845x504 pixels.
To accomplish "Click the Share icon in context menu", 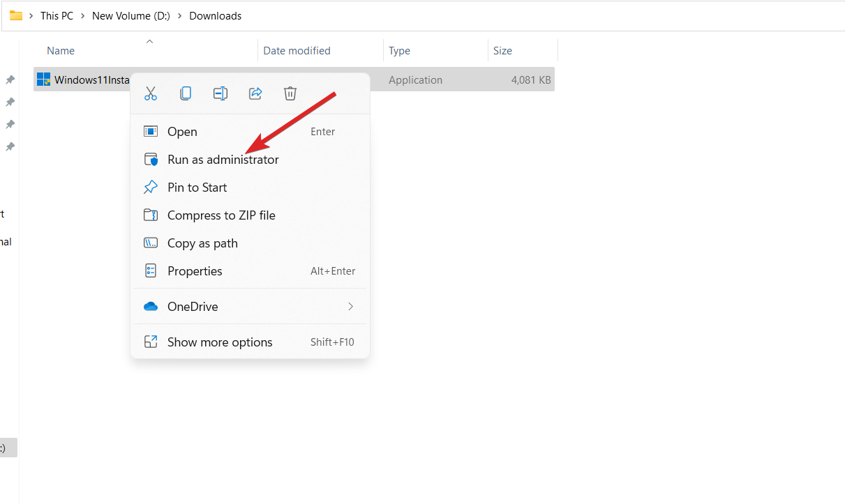I will (x=255, y=93).
